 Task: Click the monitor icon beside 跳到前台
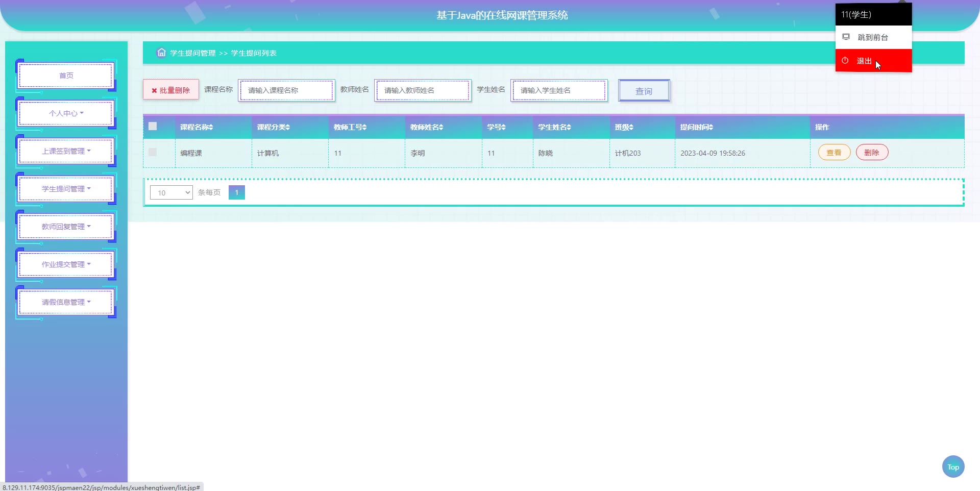pos(846,37)
